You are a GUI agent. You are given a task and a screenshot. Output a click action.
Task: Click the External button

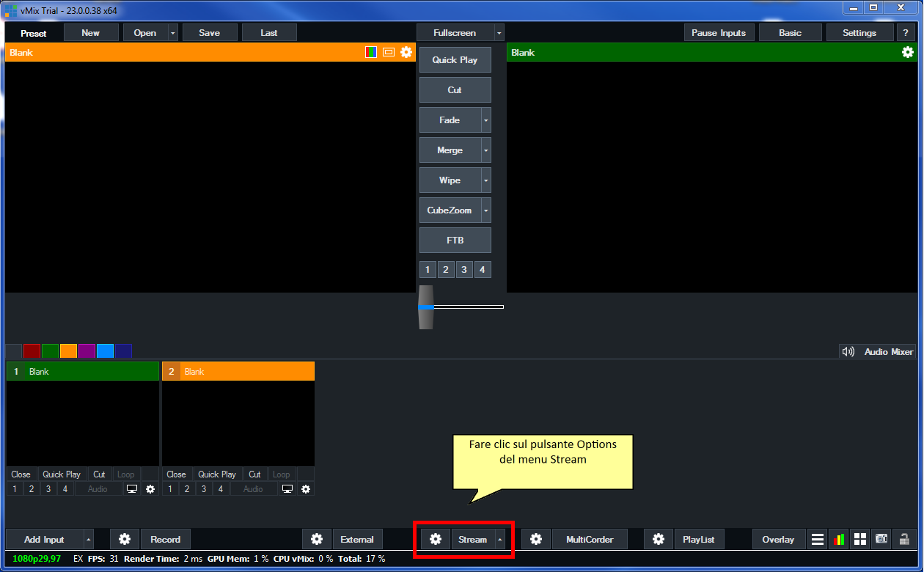point(357,539)
